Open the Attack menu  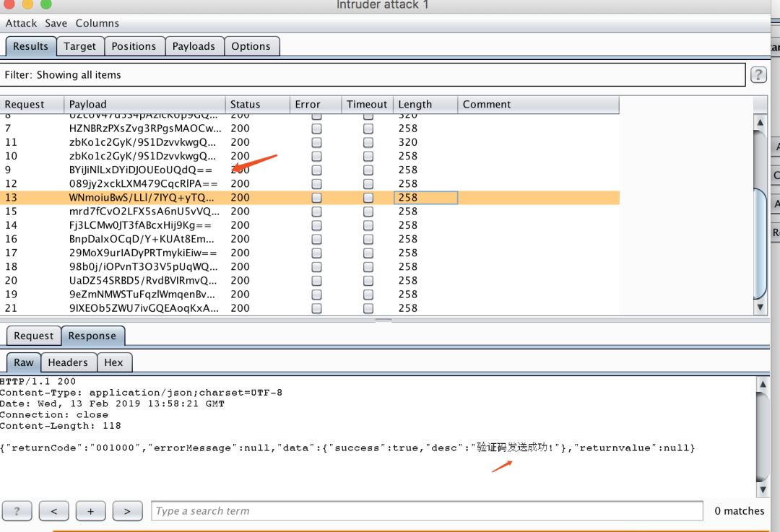21,23
